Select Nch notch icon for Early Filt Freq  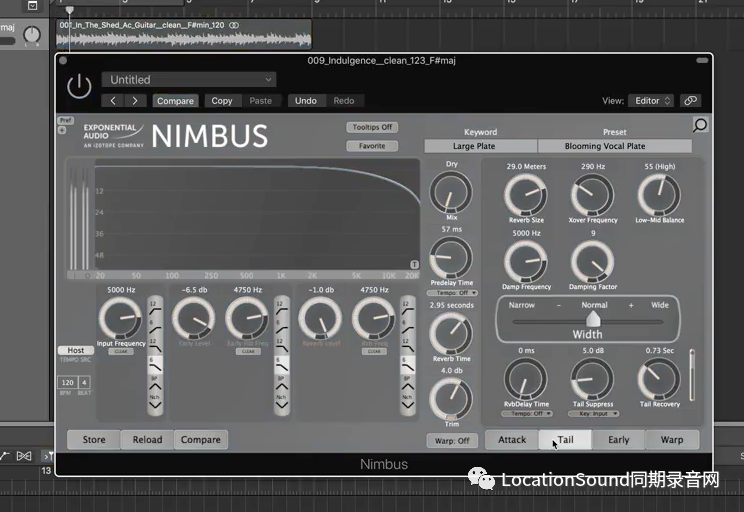[x=281, y=401]
